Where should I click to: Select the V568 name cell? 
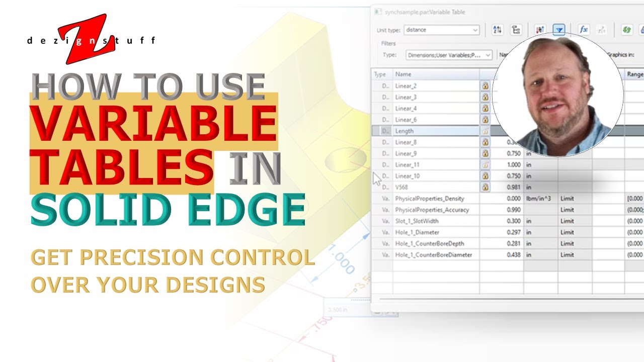[x=436, y=187]
